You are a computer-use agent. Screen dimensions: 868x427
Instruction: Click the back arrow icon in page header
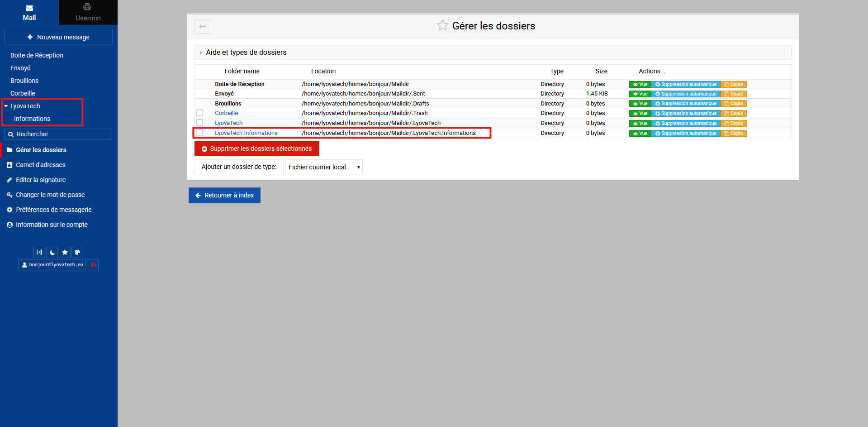tap(203, 26)
